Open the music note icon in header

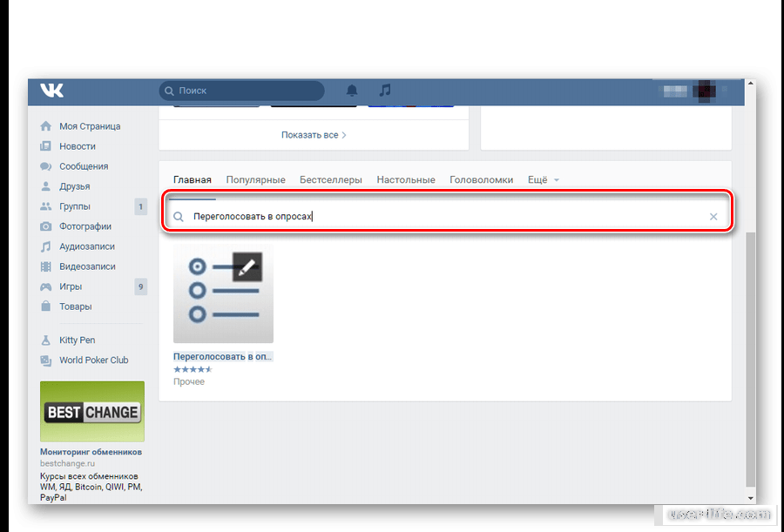click(x=384, y=91)
